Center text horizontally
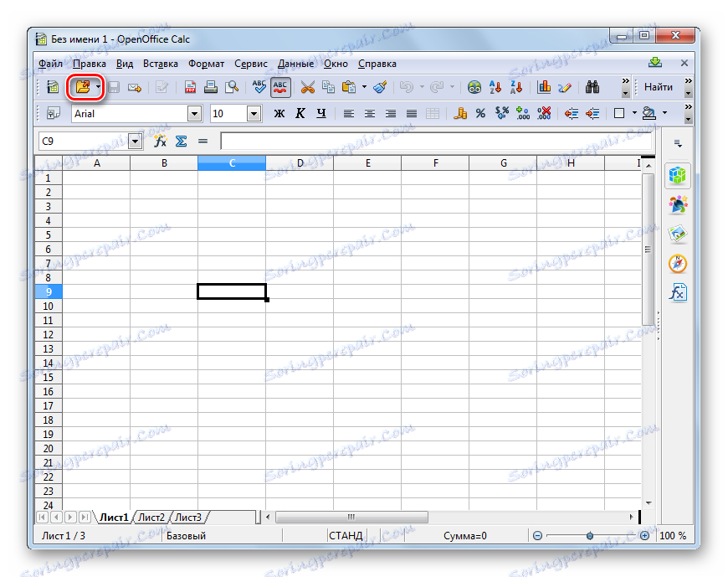Viewport: 728px width, 577px height. [x=370, y=113]
